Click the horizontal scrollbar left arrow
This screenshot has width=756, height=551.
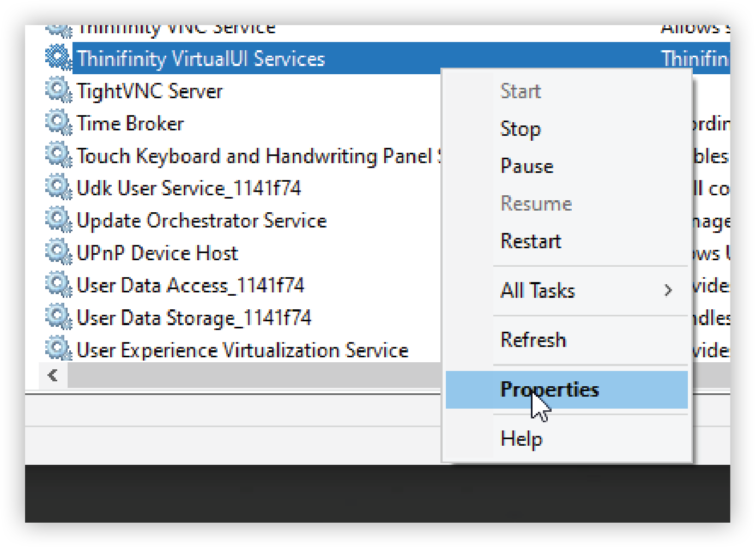click(x=53, y=375)
